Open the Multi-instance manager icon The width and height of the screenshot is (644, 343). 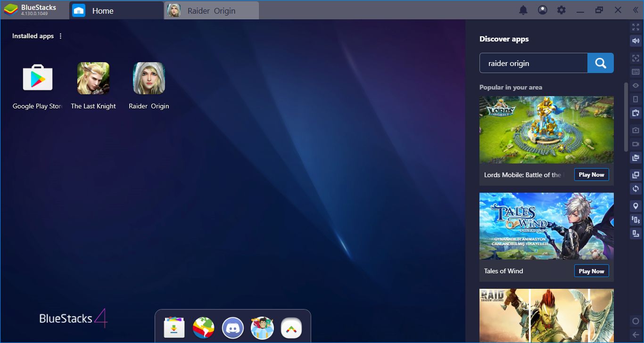pos(635,175)
